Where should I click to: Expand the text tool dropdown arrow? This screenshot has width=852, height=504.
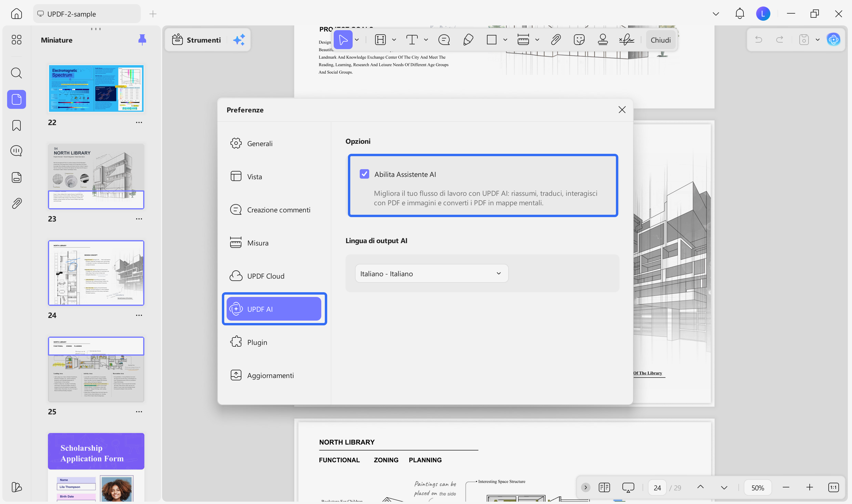coord(426,40)
